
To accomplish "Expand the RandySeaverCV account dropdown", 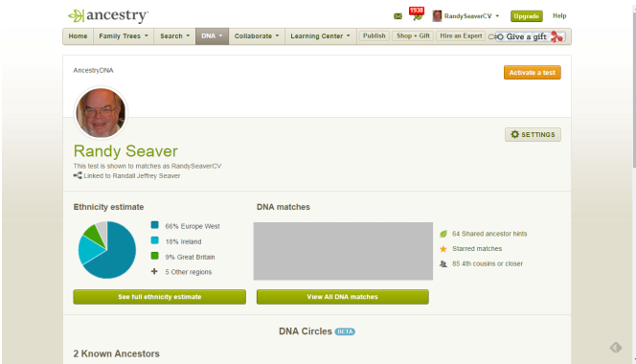I will click(497, 16).
